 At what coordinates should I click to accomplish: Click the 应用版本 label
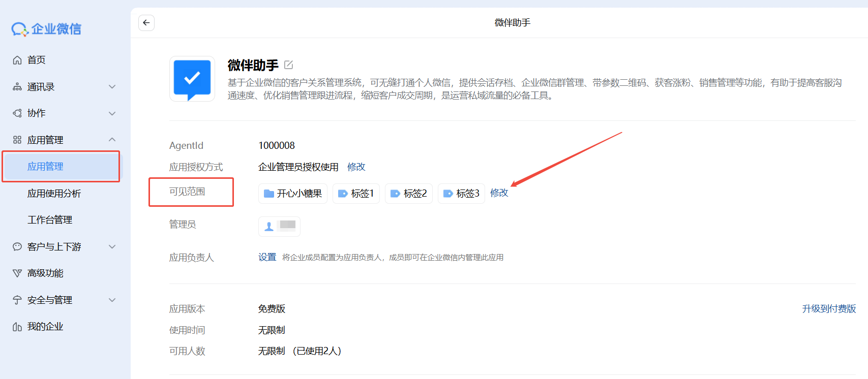[x=187, y=309]
